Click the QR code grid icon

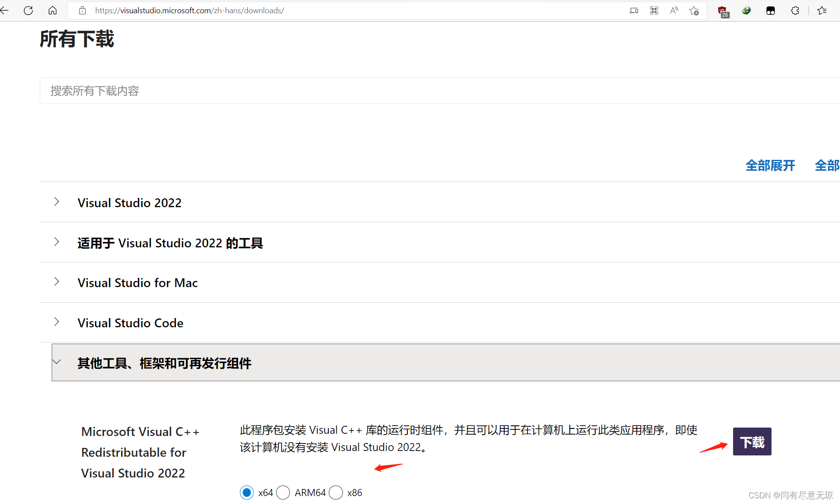[654, 10]
